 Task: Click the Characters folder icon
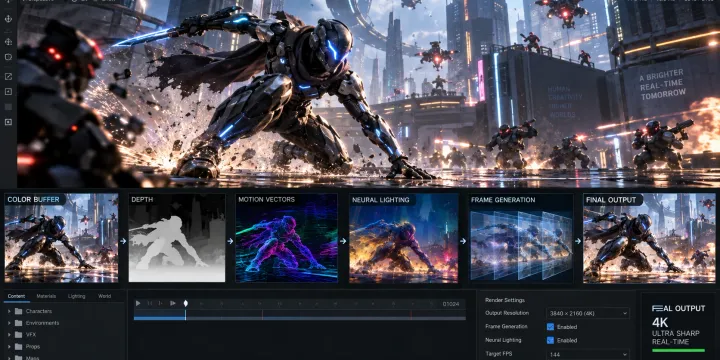point(18,311)
